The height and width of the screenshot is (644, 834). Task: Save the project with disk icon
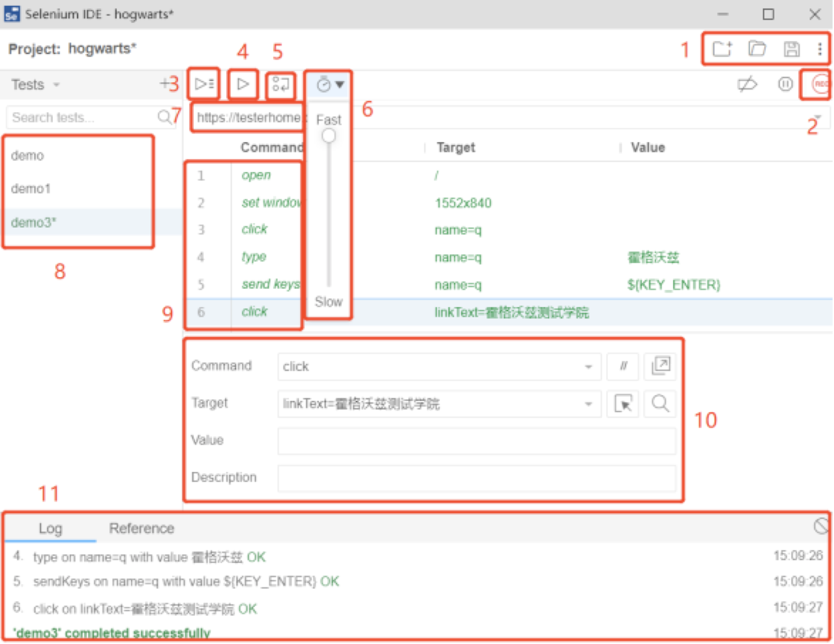click(x=792, y=49)
